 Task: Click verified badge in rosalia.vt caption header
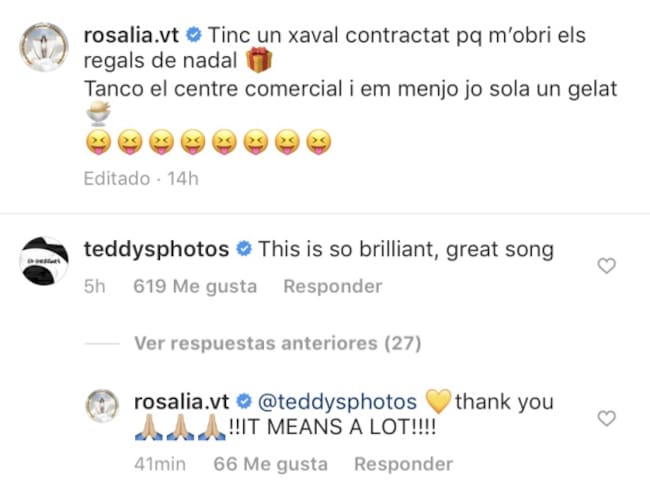point(195,36)
